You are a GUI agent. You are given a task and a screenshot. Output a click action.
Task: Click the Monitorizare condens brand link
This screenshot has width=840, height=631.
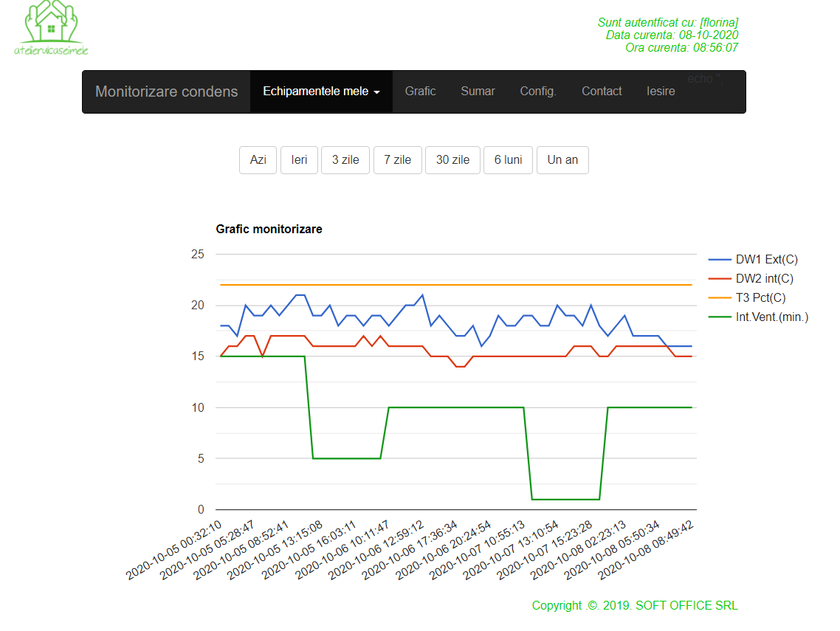click(167, 92)
